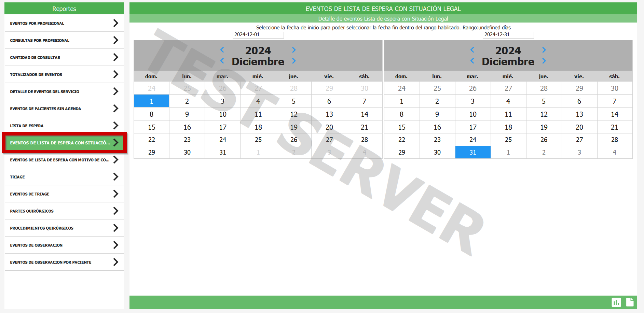Open Eventos de Observacion por Paciente

(51, 262)
